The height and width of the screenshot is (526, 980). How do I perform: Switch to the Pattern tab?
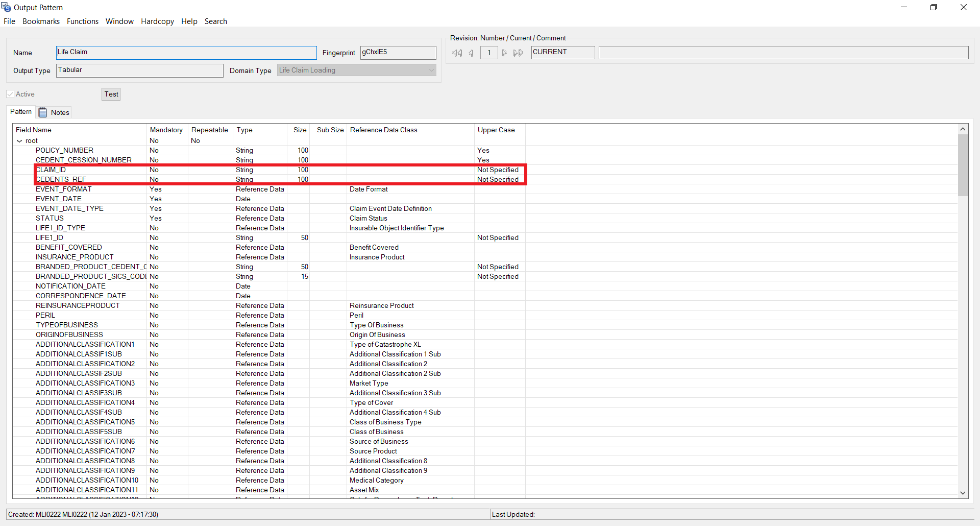pos(20,111)
